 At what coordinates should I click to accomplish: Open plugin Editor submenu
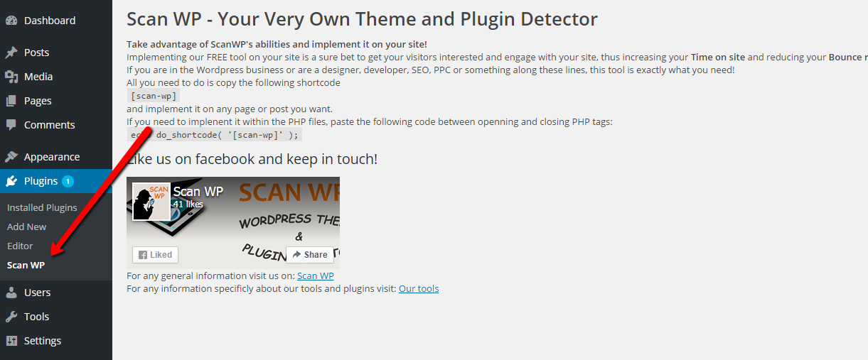[20, 246]
